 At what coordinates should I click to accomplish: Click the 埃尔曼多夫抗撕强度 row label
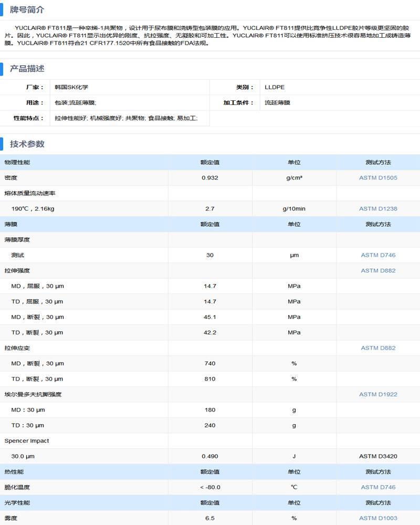[x=33, y=394]
